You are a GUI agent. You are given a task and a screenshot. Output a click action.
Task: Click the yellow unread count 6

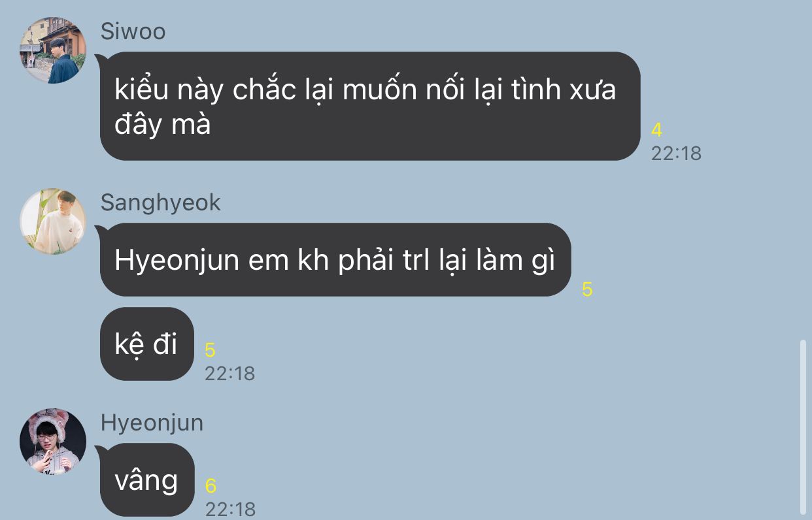211,486
